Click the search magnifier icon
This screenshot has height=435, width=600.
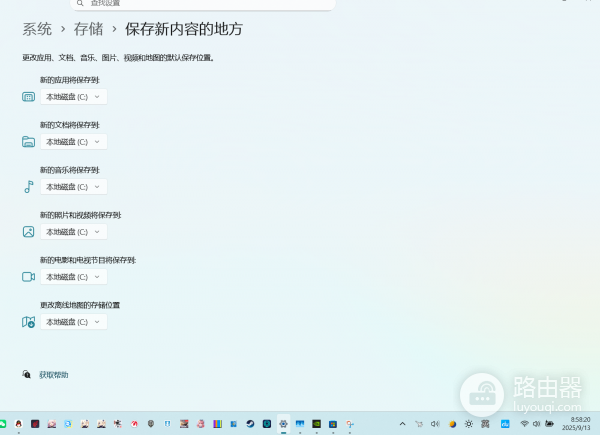80,3
